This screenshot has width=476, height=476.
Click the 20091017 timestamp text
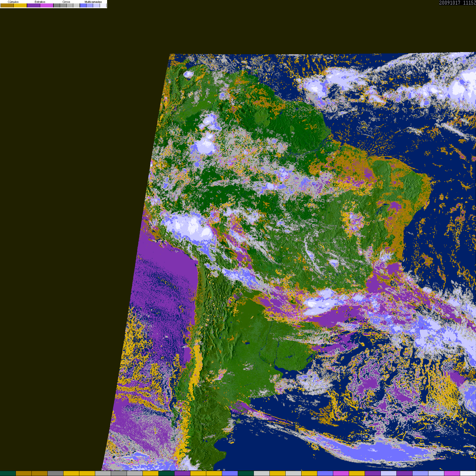[450, 3]
